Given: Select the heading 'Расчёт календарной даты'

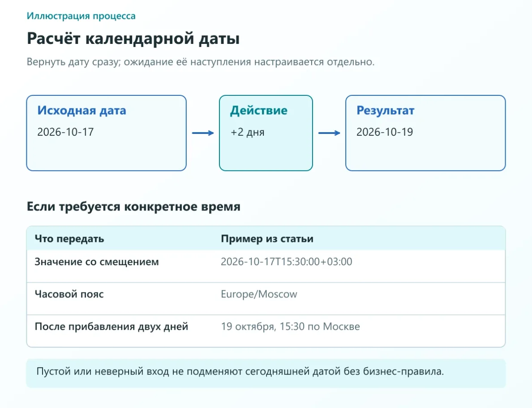Looking at the screenshot, I should (x=133, y=39).
